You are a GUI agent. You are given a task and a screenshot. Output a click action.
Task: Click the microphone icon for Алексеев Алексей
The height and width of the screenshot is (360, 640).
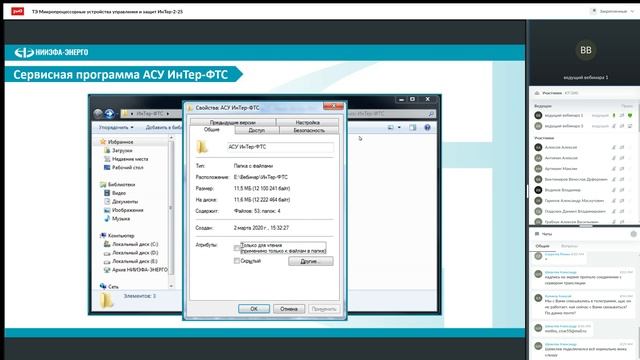coord(613,147)
